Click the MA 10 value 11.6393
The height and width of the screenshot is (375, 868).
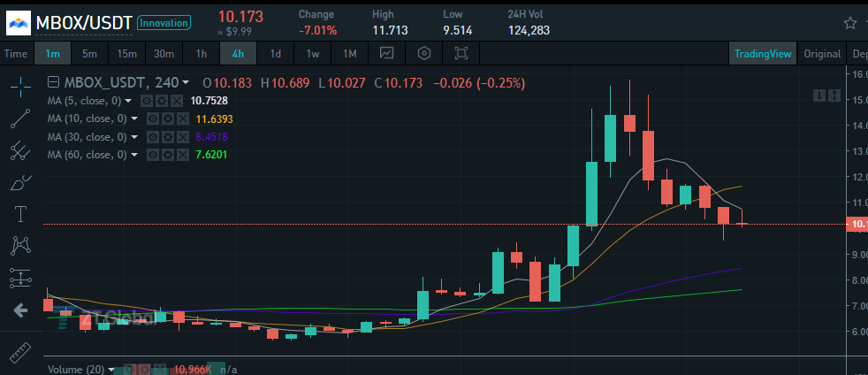216,119
